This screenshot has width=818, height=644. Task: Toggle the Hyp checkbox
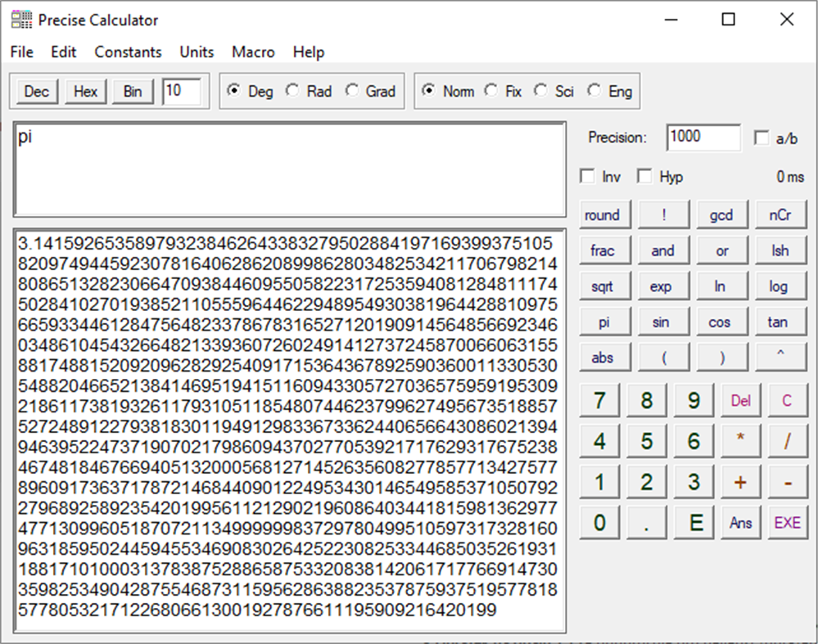point(644,176)
